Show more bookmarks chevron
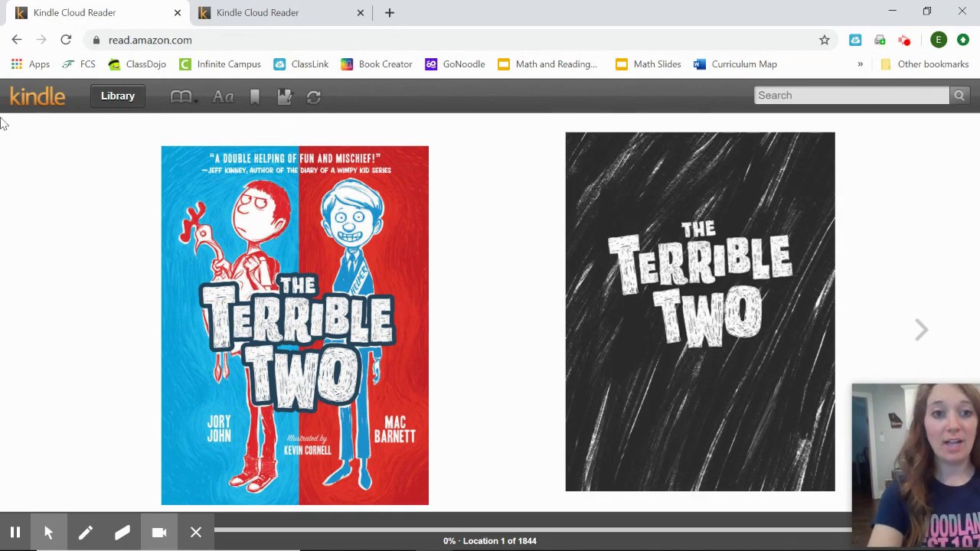 860,64
